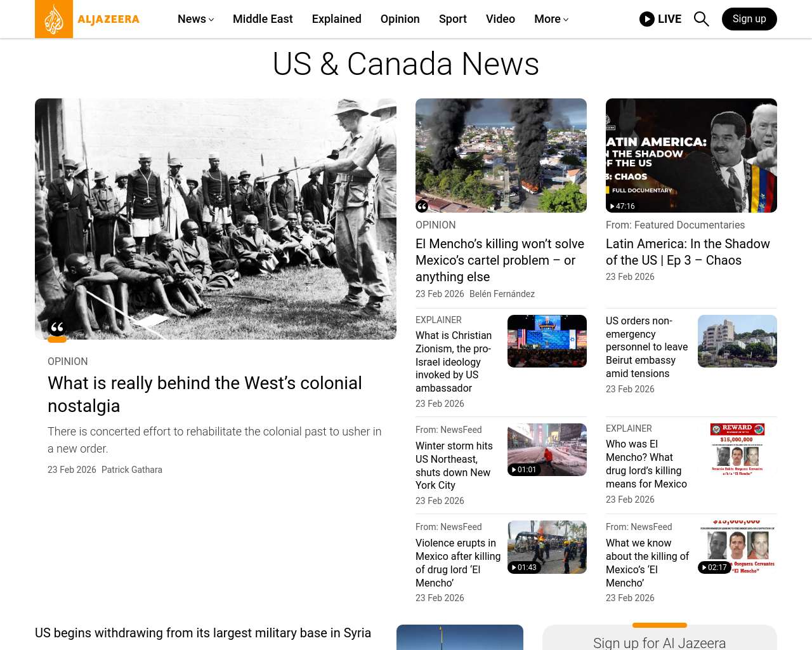Read the Christian Zionism explainer headline
Image resolution: width=812 pixels, height=650 pixels.
(x=454, y=362)
